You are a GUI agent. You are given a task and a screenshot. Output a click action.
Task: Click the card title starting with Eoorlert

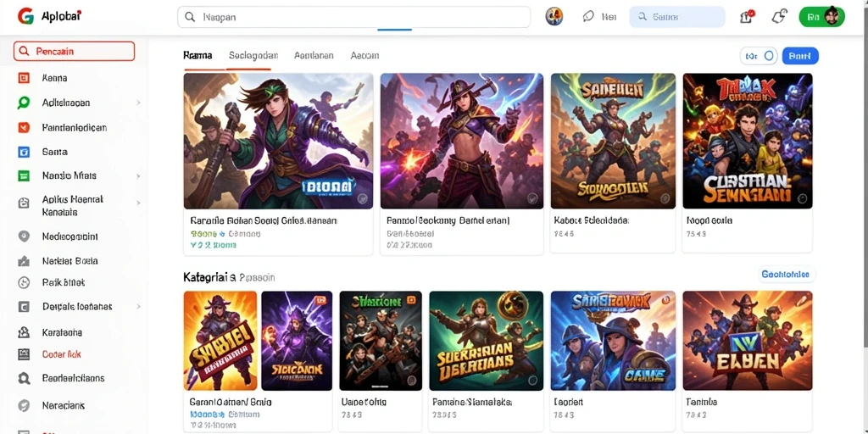[569, 402]
